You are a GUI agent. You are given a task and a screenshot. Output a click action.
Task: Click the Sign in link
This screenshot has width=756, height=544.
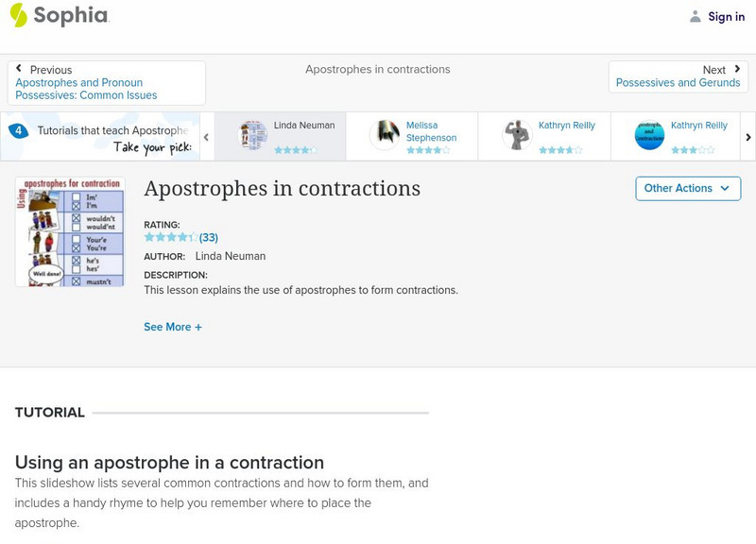(x=726, y=17)
